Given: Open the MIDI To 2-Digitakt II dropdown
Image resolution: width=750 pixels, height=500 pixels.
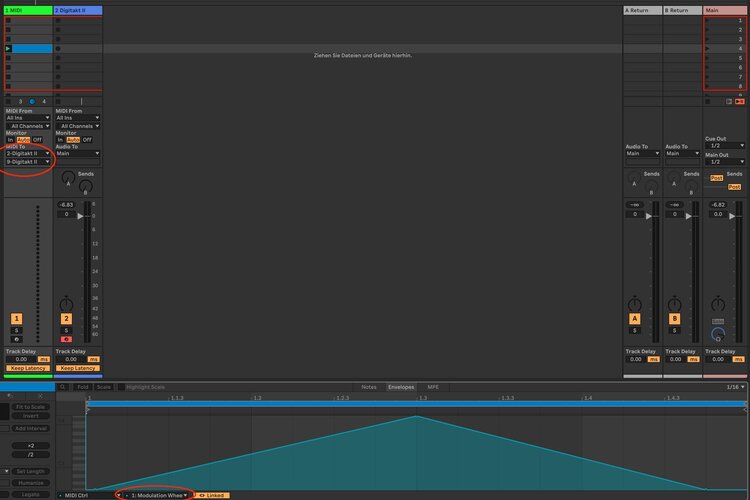Looking at the screenshot, I should tap(28, 154).
